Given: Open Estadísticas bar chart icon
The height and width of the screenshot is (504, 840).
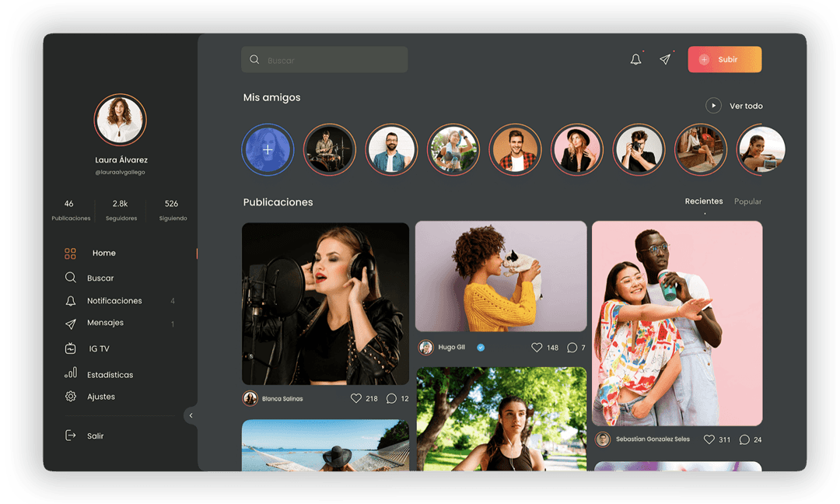Looking at the screenshot, I should point(71,373).
